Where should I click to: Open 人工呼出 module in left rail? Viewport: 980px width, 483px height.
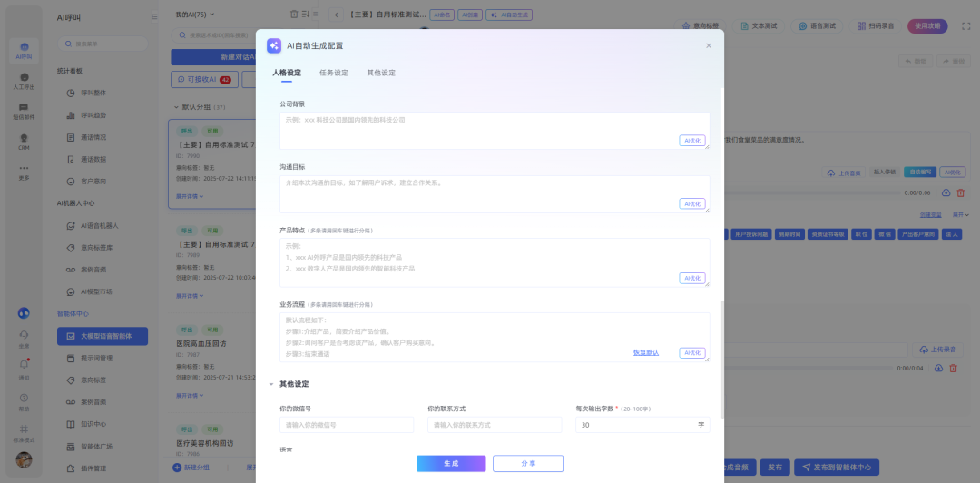tap(24, 81)
